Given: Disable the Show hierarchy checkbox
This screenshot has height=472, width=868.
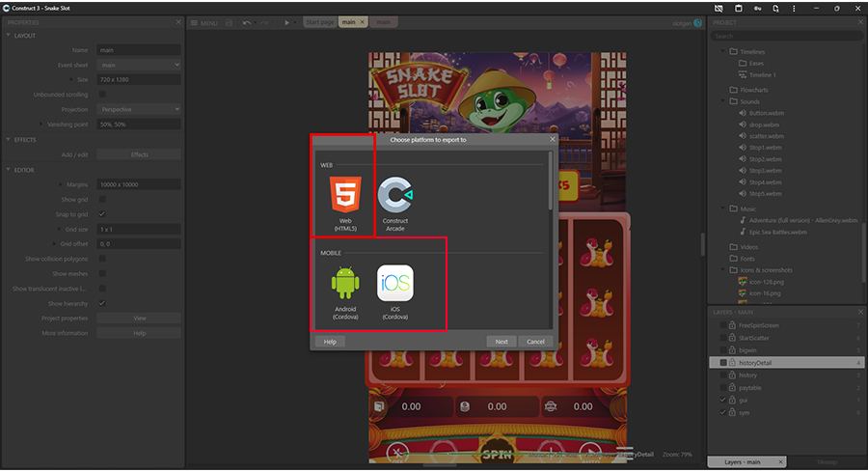Looking at the screenshot, I should (102, 303).
